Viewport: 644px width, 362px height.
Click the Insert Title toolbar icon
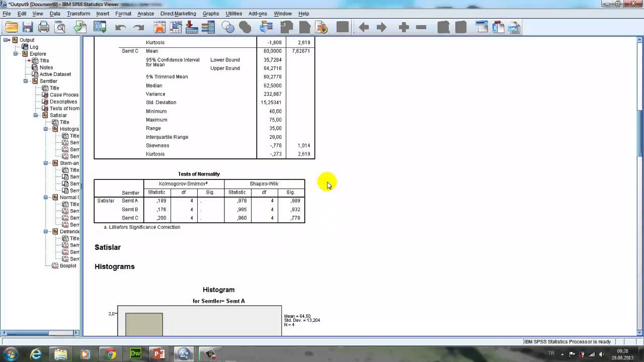pos(499,27)
